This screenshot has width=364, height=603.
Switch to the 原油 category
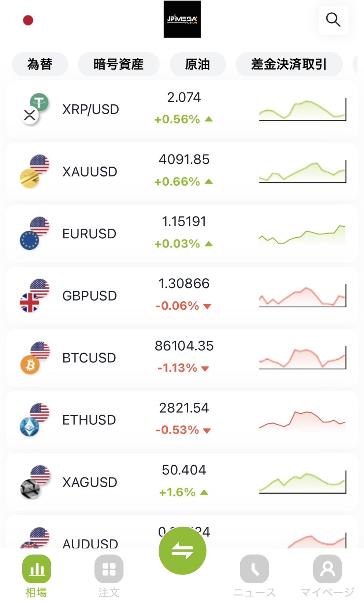click(x=197, y=64)
